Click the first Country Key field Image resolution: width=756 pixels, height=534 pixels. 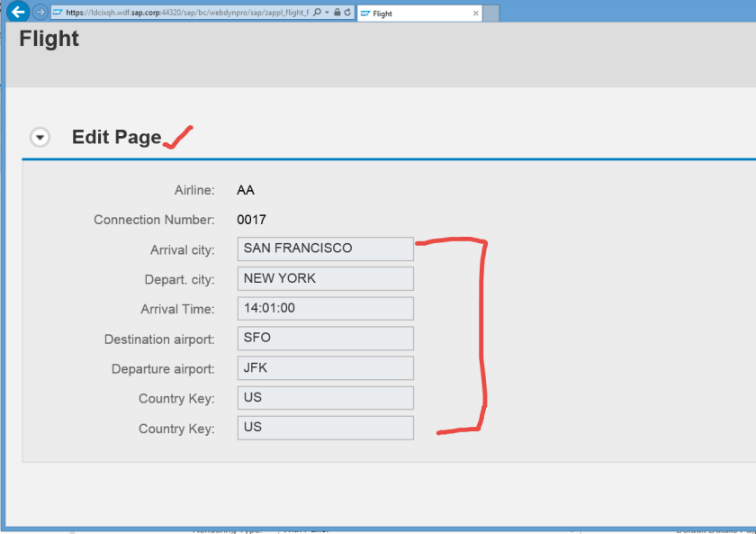[x=325, y=397]
